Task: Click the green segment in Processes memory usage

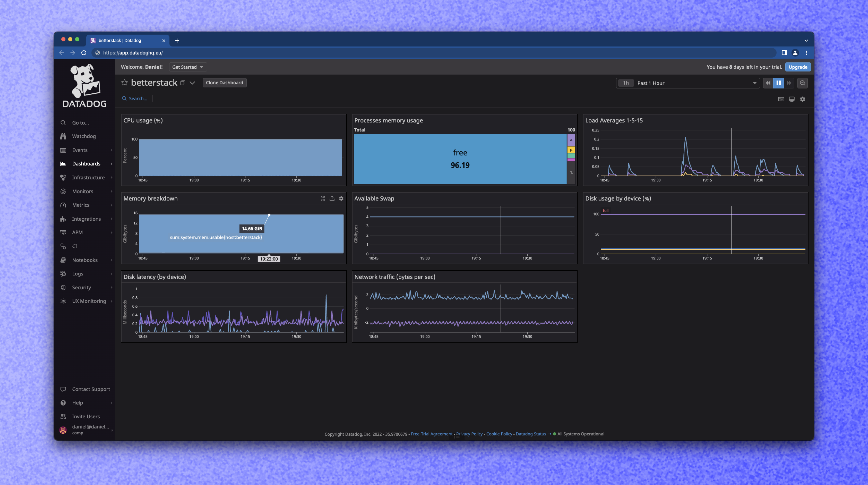Action: pos(571,156)
